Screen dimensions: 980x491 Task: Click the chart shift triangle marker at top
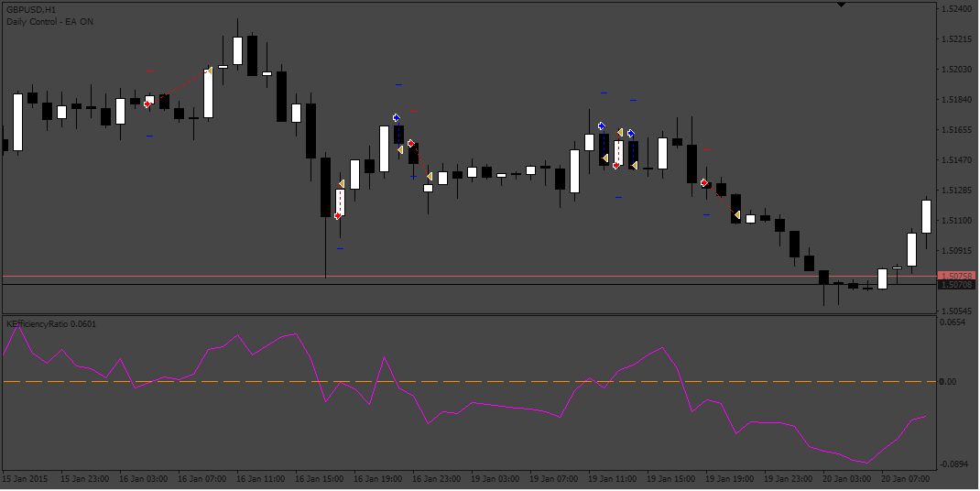point(841,5)
